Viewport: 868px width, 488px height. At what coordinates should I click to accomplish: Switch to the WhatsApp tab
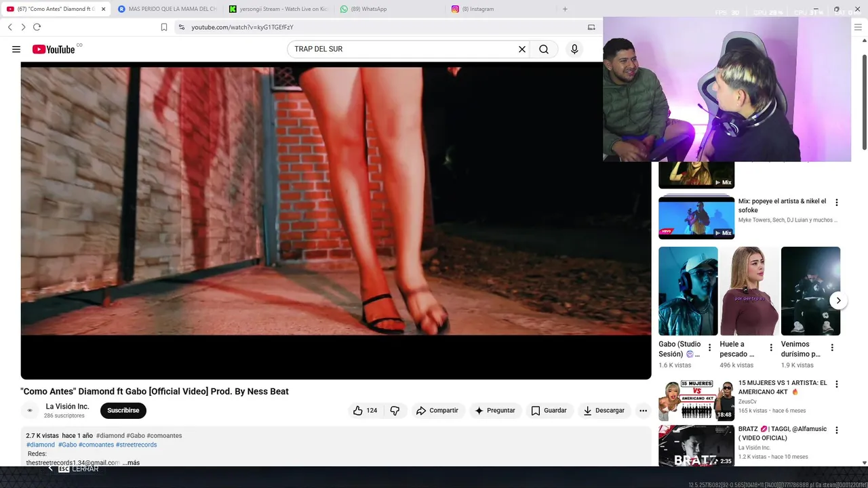pyautogui.click(x=390, y=9)
